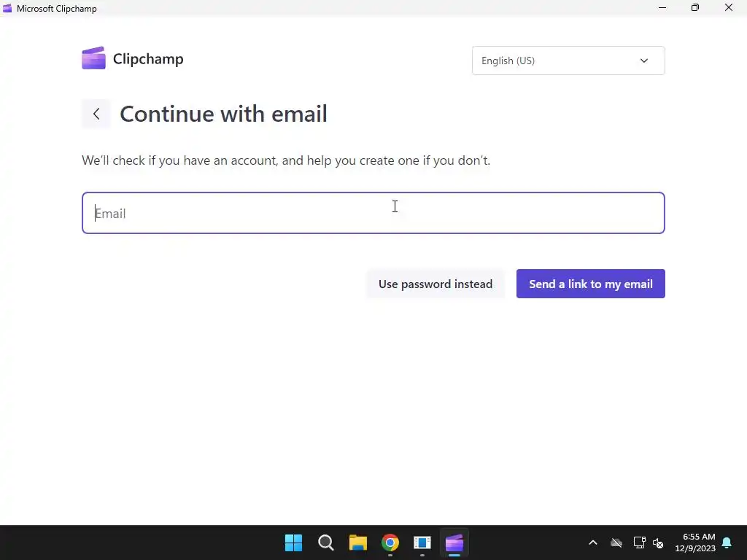Launch File Explorer from taskbar
747x560 pixels.
[x=357, y=542]
